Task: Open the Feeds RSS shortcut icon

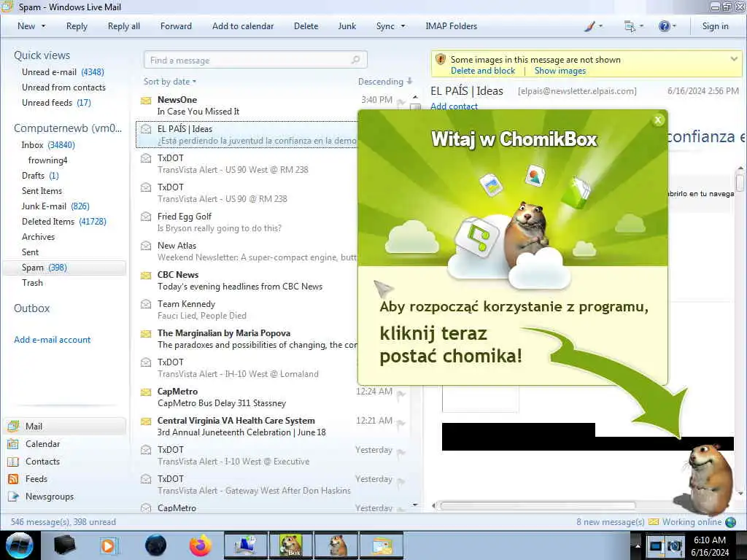Action: click(13, 479)
